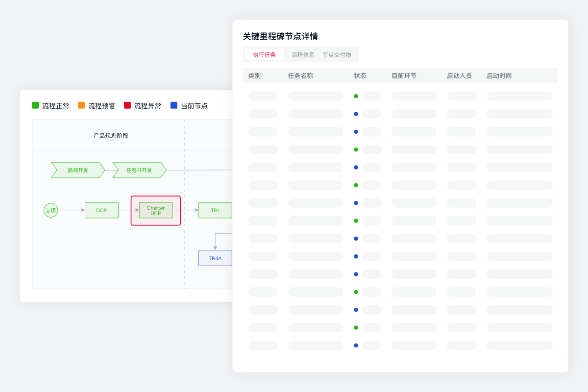Screen dimensions: 588x392
Task: Click the 类别 column header
Action: point(254,76)
